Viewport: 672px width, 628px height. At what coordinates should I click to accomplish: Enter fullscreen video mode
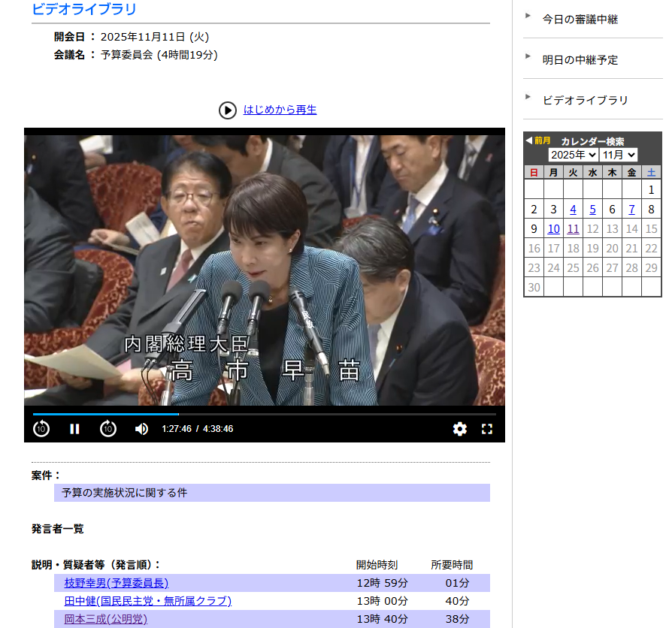[x=487, y=429]
